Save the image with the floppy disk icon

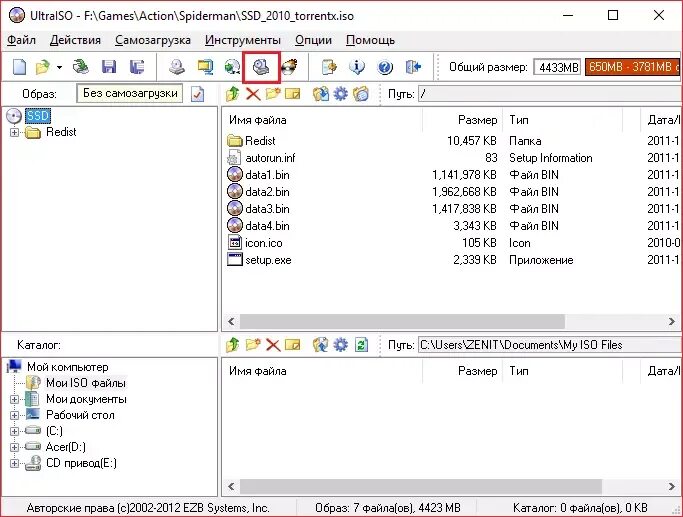pyautogui.click(x=109, y=67)
